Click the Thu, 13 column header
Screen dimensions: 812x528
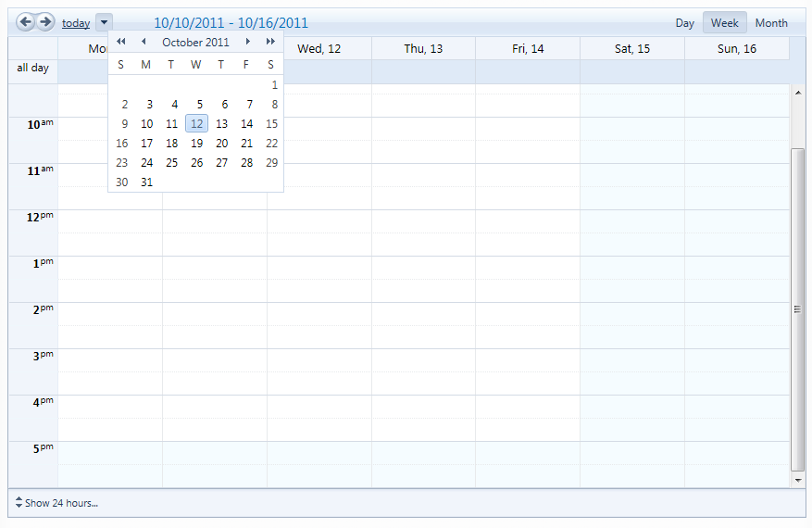(x=423, y=49)
